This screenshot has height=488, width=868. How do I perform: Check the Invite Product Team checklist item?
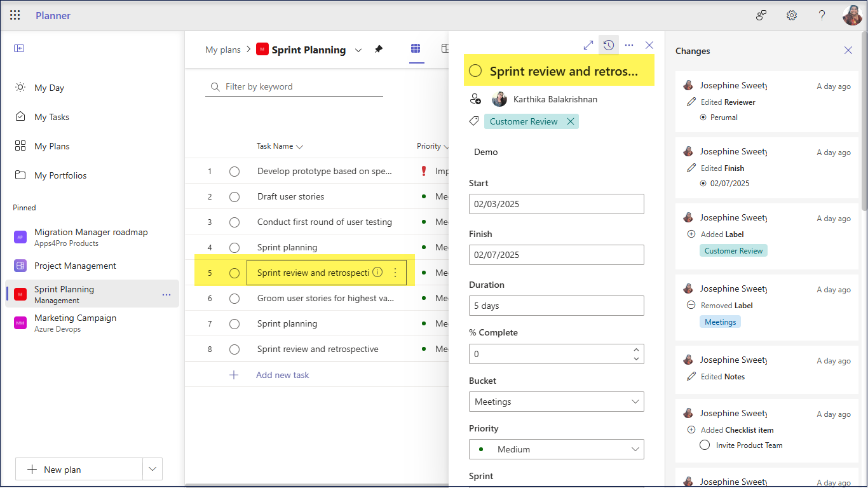click(705, 445)
